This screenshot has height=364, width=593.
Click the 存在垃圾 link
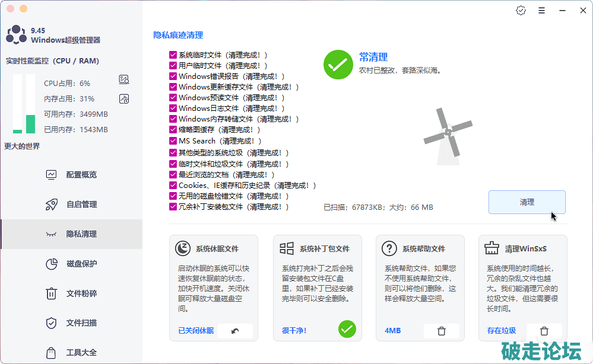501,331
